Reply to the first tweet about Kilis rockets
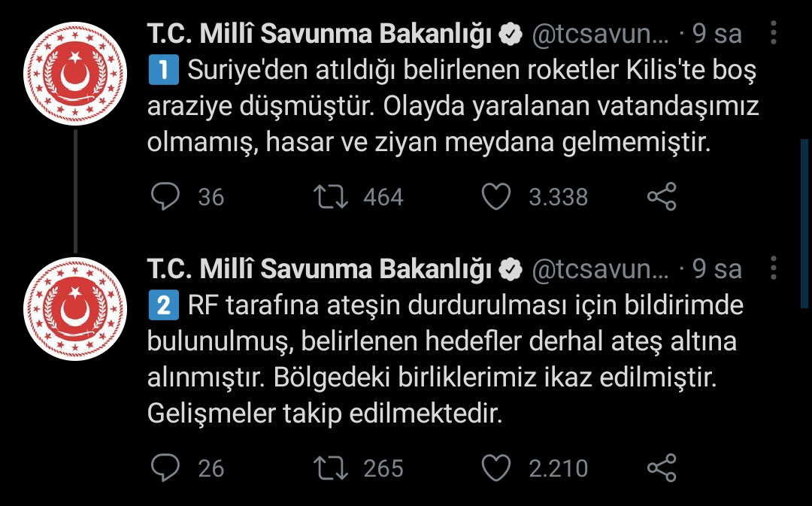 [x=167, y=197]
